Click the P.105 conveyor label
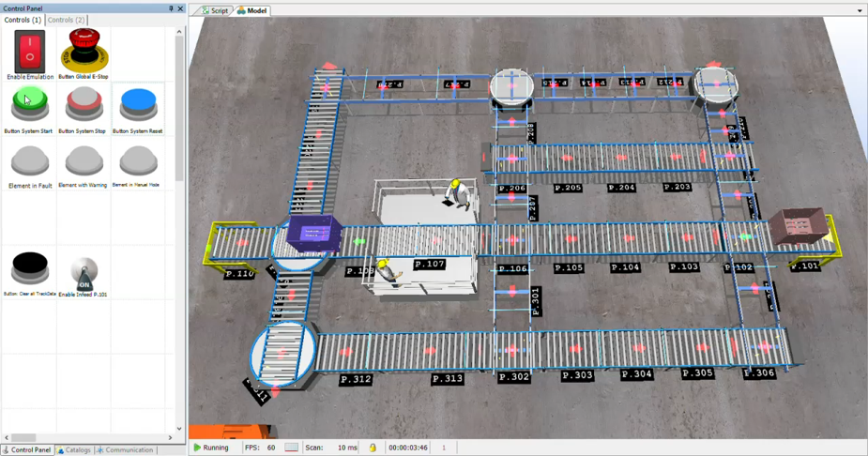This screenshot has width=868, height=456. [569, 267]
